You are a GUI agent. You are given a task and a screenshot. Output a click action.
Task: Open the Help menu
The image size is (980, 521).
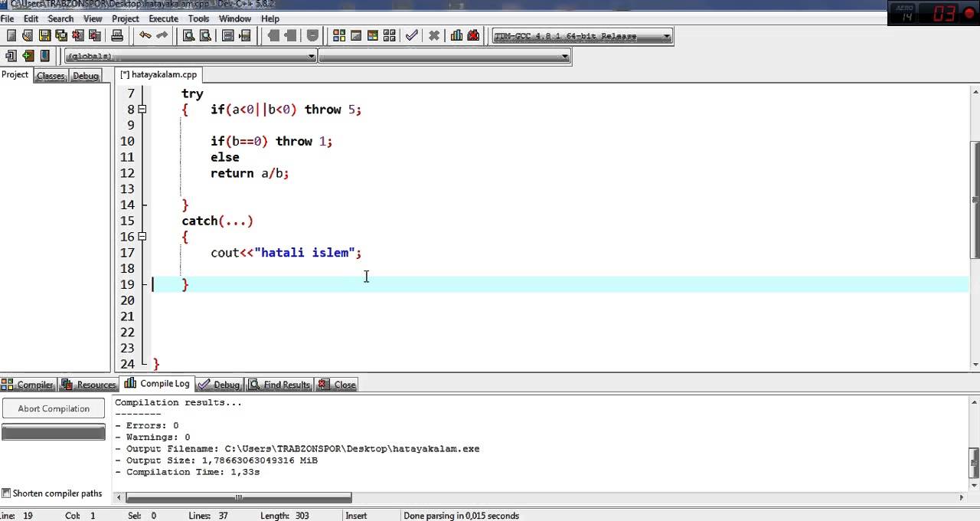(270, 18)
